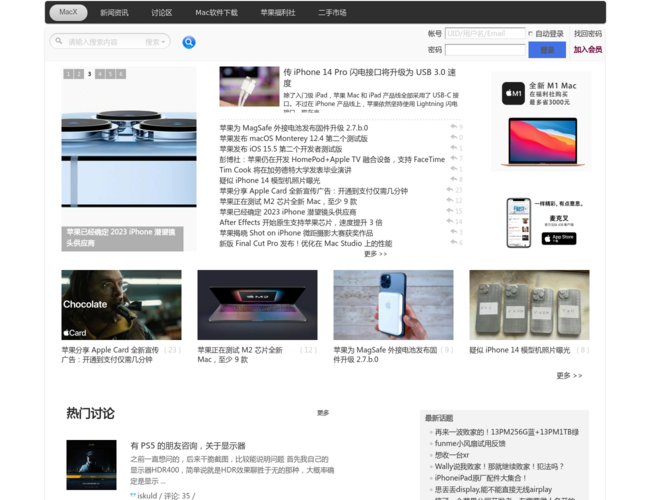
Task: Click reply icon beside Tim Cook headline
Action: click(454, 169)
